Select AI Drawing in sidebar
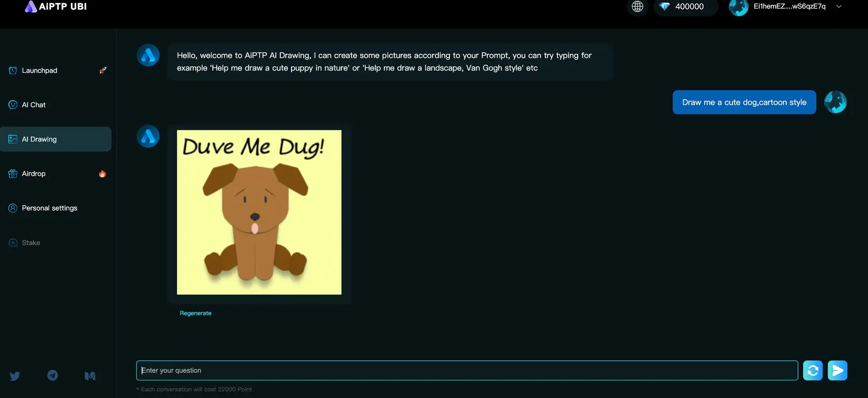 click(x=39, y=139)
